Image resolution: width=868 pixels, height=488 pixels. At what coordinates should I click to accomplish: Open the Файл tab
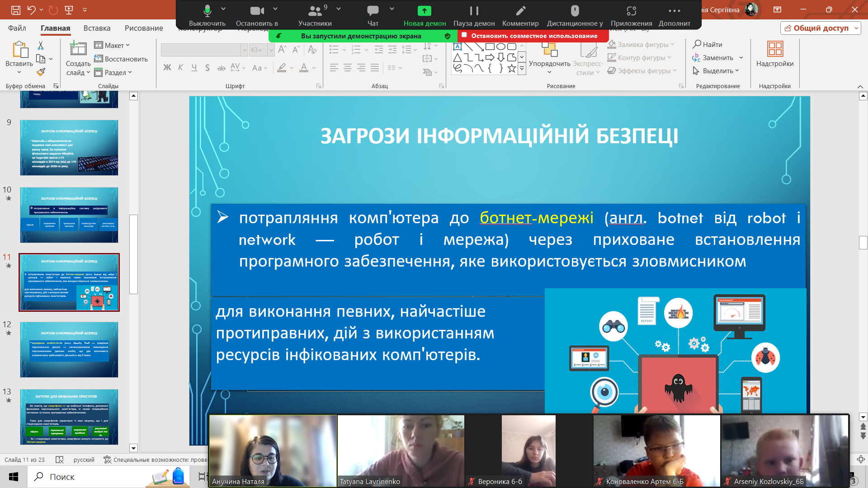(17, 28)
